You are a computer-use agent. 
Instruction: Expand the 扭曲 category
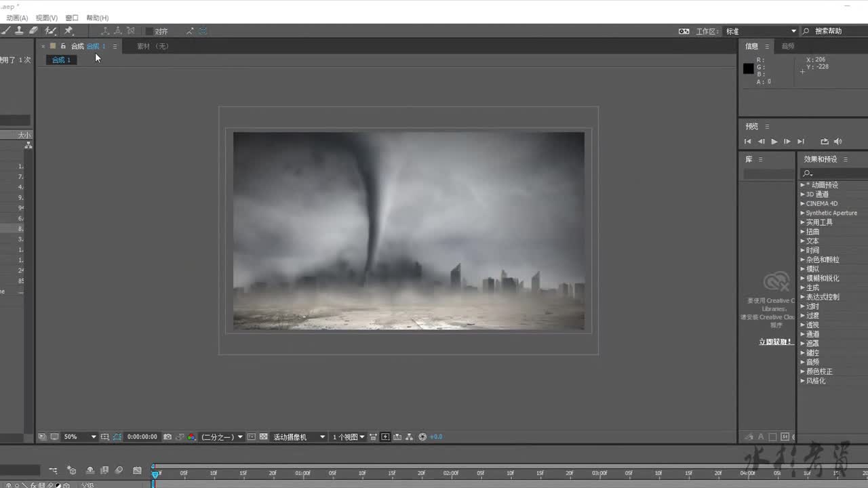(x=803, y=232)
